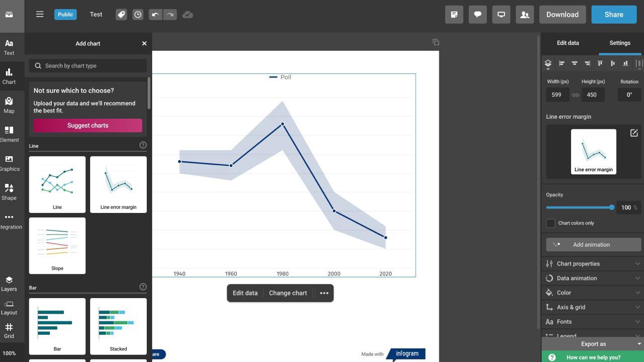This screenshot has height=362, width=644.
Task: Click the undo arrow icon
Action: point(155,15)
